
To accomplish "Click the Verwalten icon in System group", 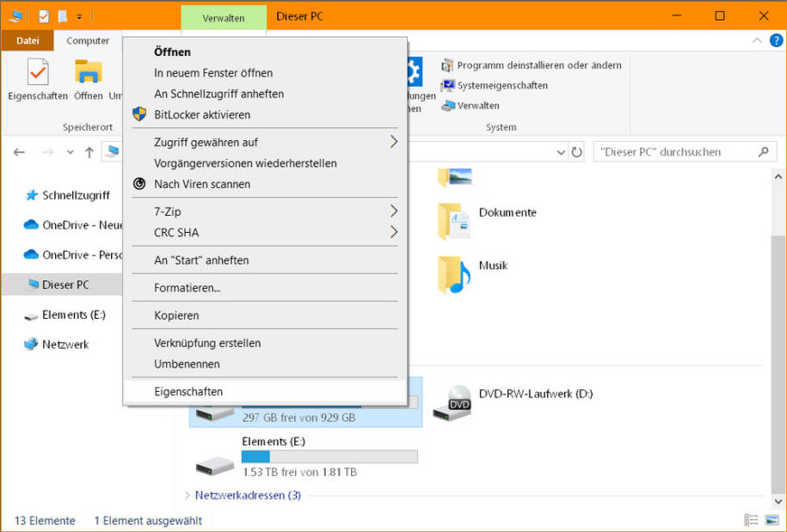I will pos(448,106).
